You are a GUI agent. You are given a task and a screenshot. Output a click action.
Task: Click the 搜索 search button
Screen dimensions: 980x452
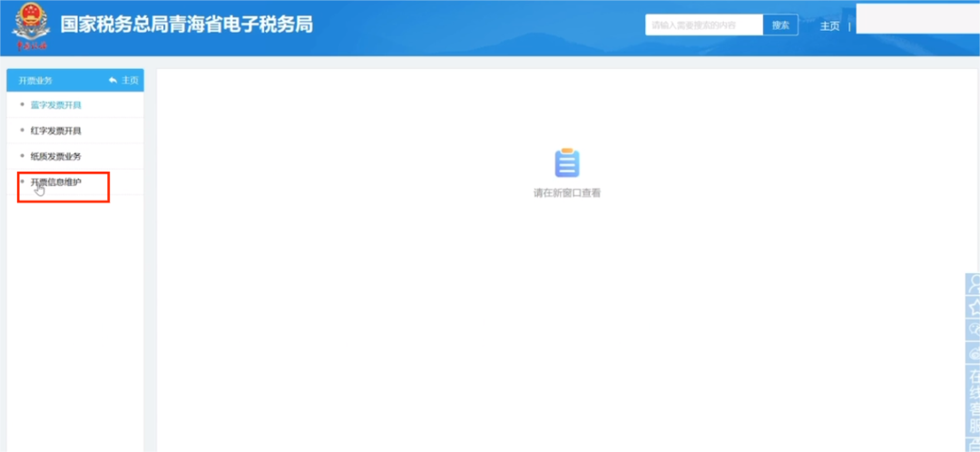coord(780,25)
